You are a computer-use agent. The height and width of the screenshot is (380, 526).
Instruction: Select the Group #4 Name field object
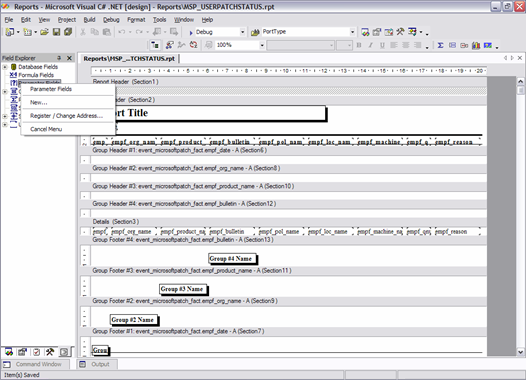tap(232, 259)
